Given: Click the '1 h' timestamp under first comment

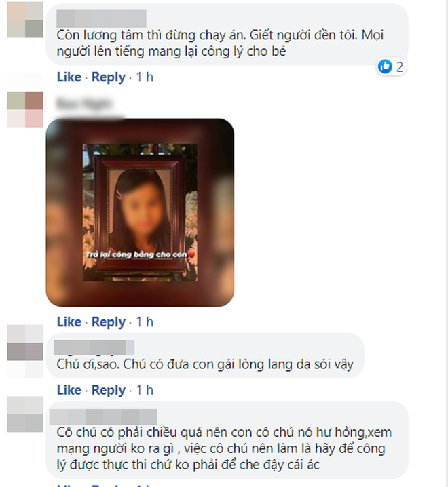Looking at the screenshot, I should (x=145, y=77).
